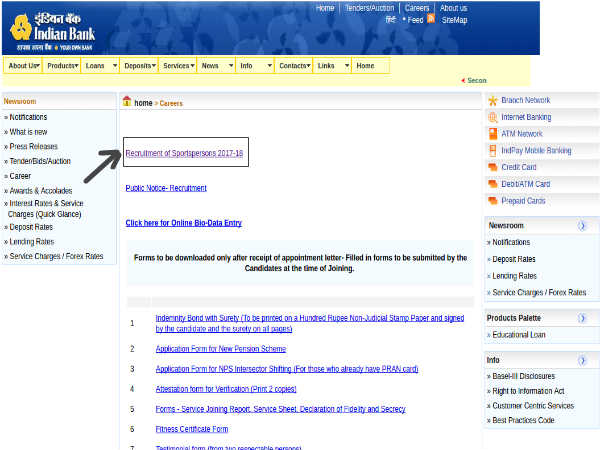Switch to Hindi language link

click(390, 20)
